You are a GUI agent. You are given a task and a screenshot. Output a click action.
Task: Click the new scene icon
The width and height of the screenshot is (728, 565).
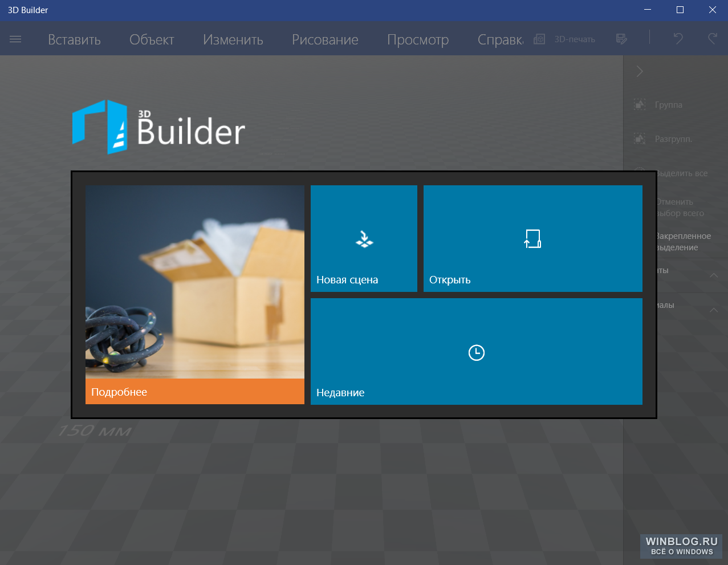point(364,239)
